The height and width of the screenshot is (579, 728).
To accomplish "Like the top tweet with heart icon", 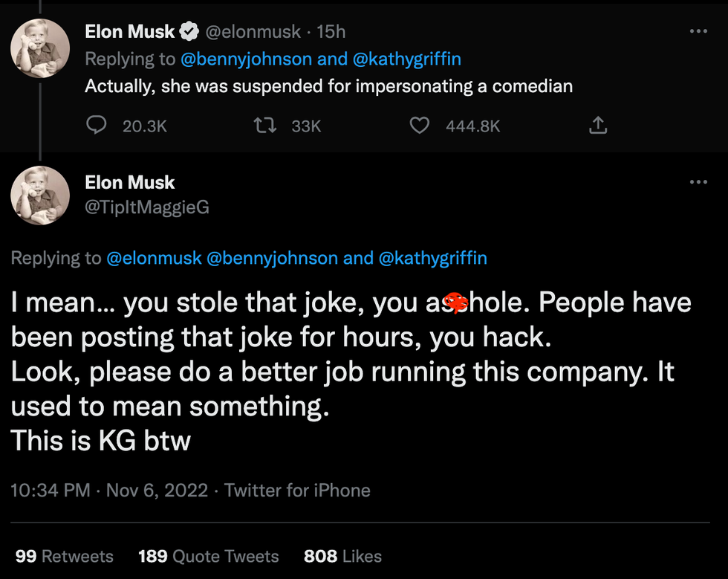I will coord(420,126).
